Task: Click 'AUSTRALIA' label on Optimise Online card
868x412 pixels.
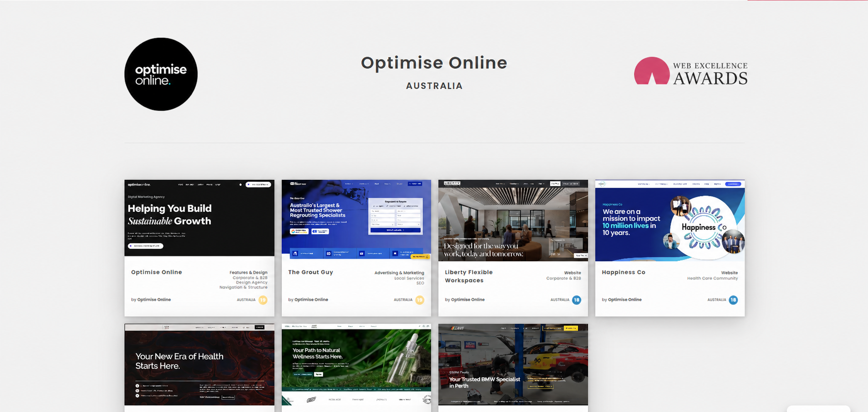Action: [x=246, y=300]
